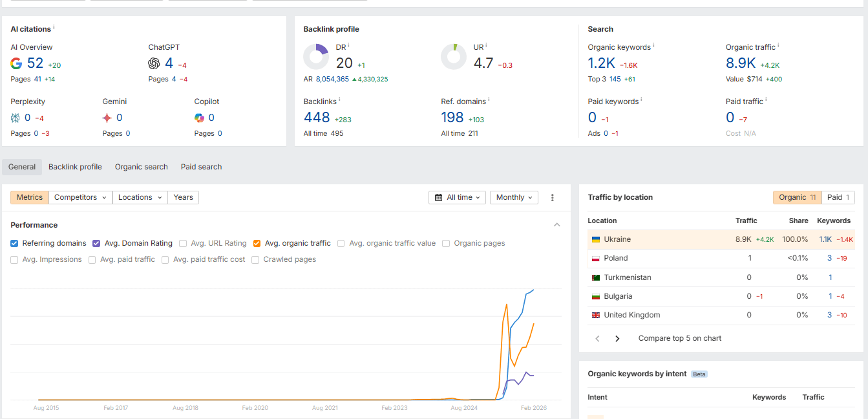The height and width of the screenshot is (419, 868).
Task: Click the Poland flag icon
Action: click(x=596, y=258)
